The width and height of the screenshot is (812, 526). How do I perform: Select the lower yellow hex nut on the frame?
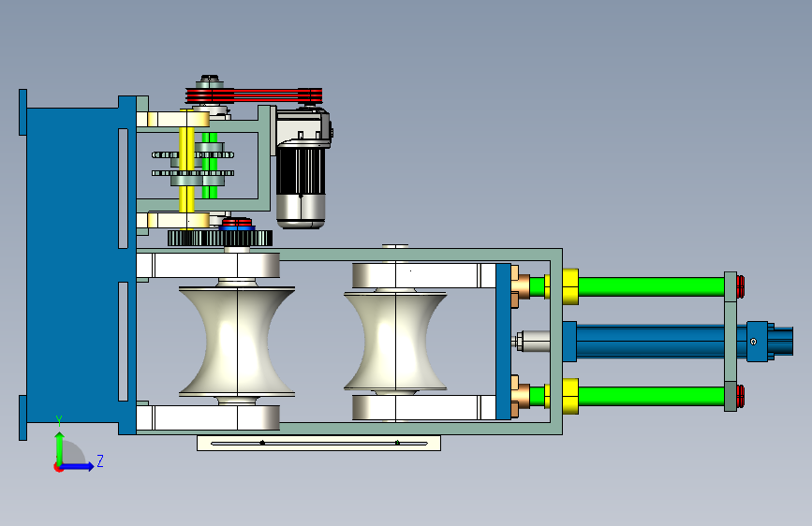pyautogui.click(x=570, y=396)
